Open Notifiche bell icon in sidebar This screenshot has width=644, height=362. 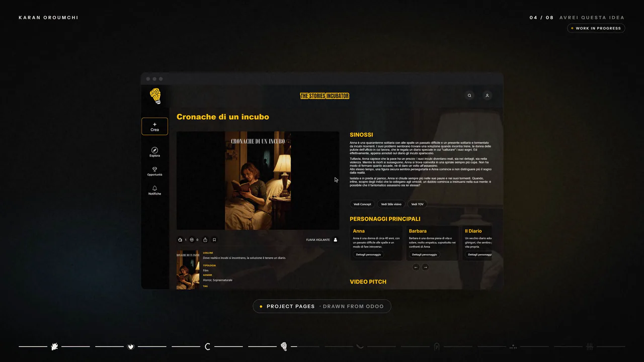(154, 189)
